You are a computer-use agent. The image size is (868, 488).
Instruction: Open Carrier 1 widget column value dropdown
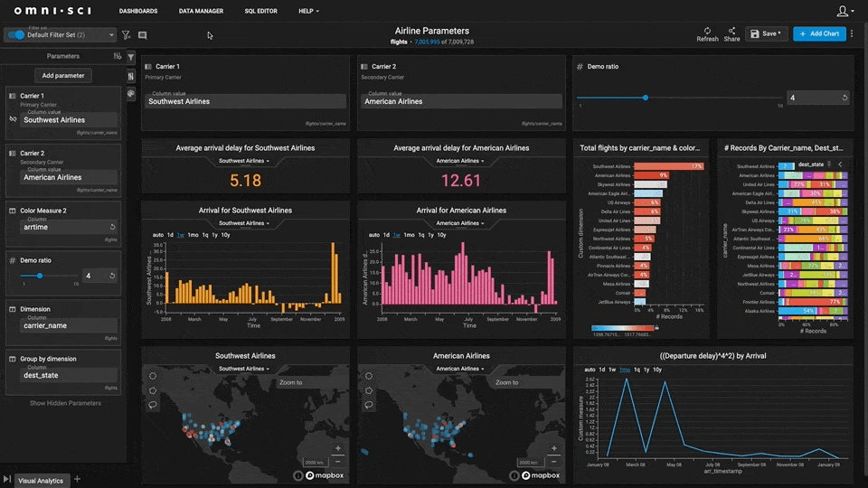245,101
